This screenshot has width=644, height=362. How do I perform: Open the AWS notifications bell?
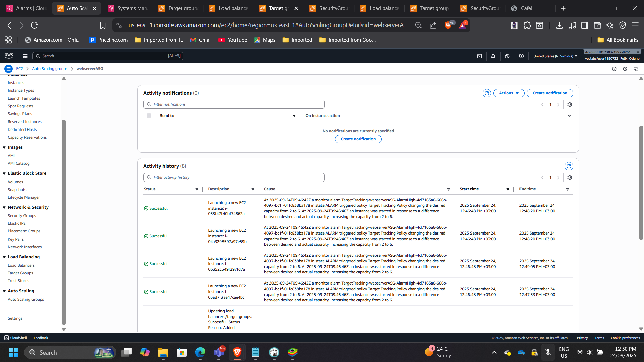coord(493,56)
